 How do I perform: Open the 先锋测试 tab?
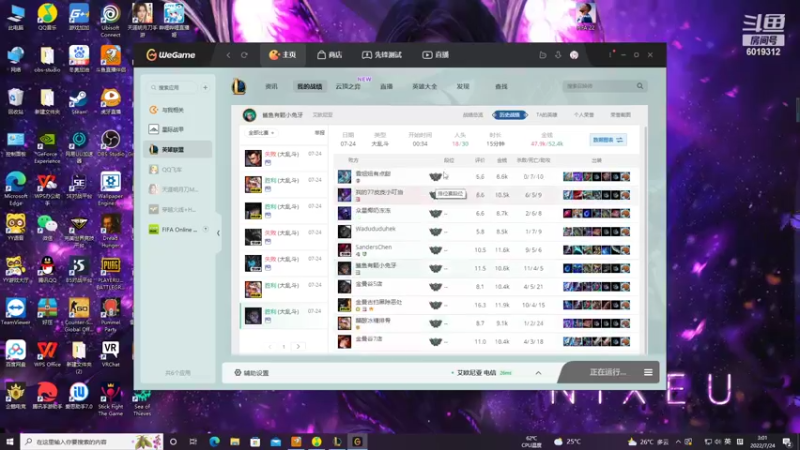coord(382,55)
